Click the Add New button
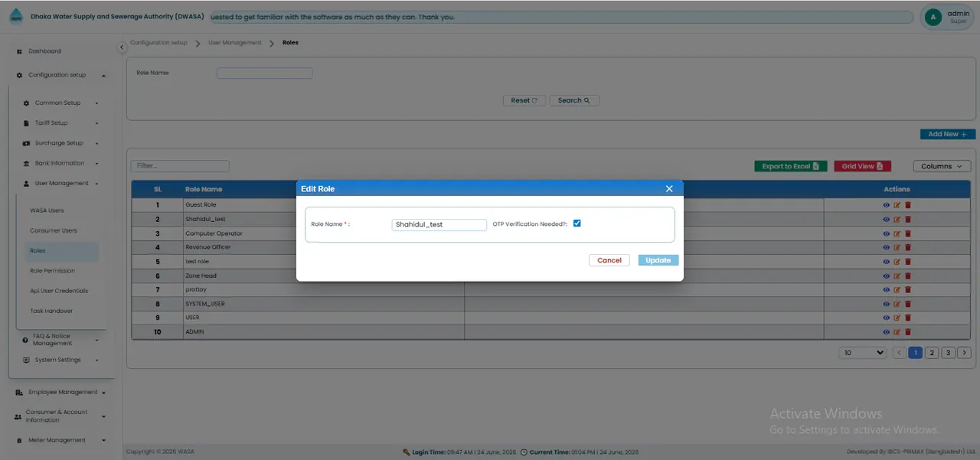Viewport: 980px width, 460px height. tap(947, 134)
